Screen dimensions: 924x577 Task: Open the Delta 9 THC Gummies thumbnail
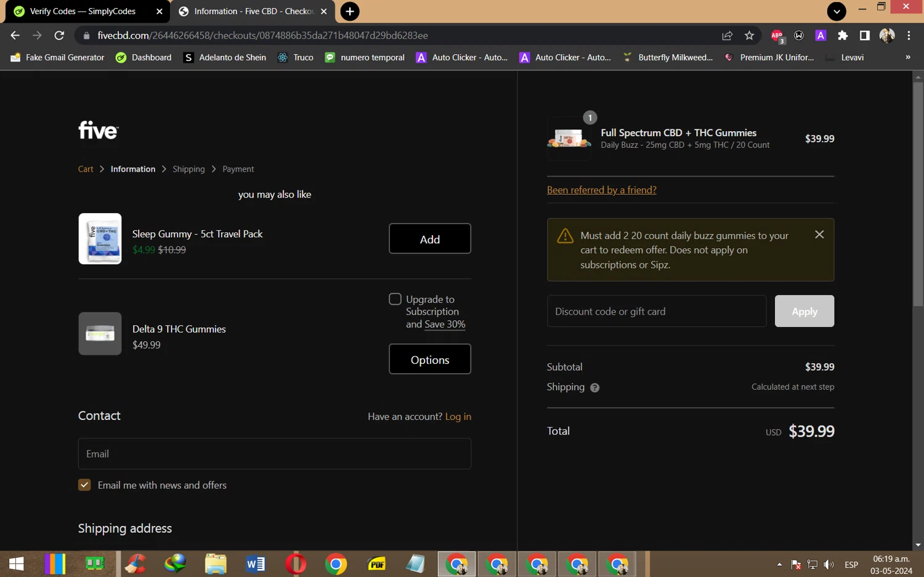[100, 334]
